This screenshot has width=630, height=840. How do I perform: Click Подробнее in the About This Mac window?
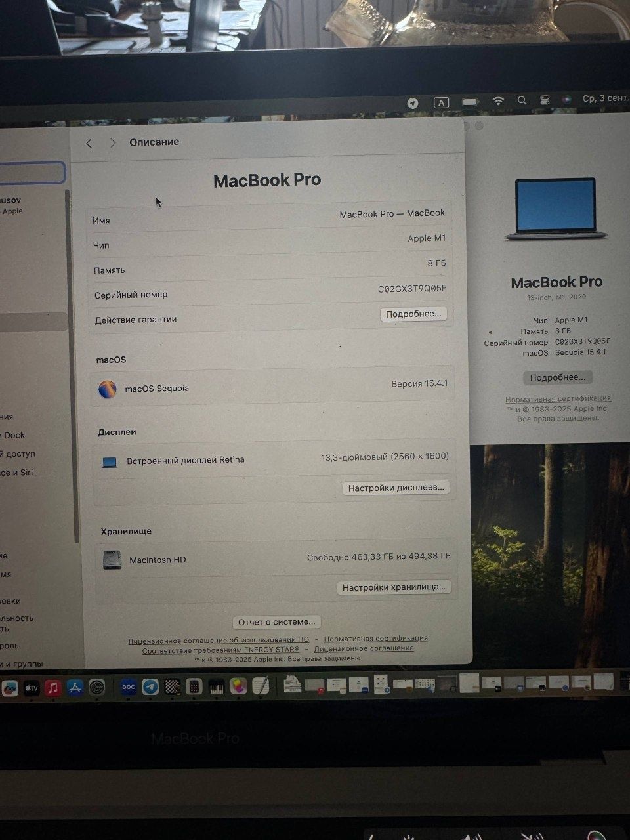coord(558,377)
